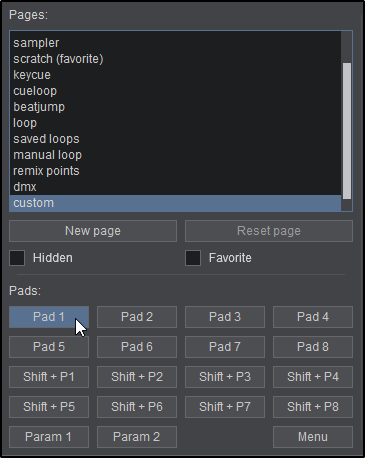365x458 pixels.
Task: Select the scratch (favorite) page
Action: pos(175,59)
